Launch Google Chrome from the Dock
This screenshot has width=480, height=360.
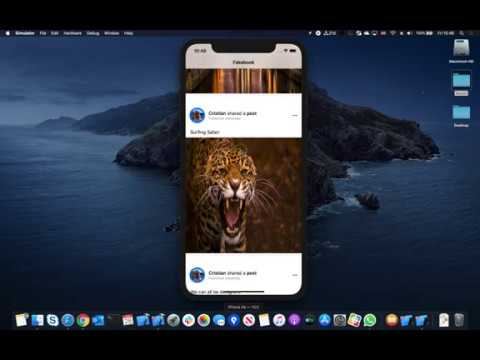(83, 320)
